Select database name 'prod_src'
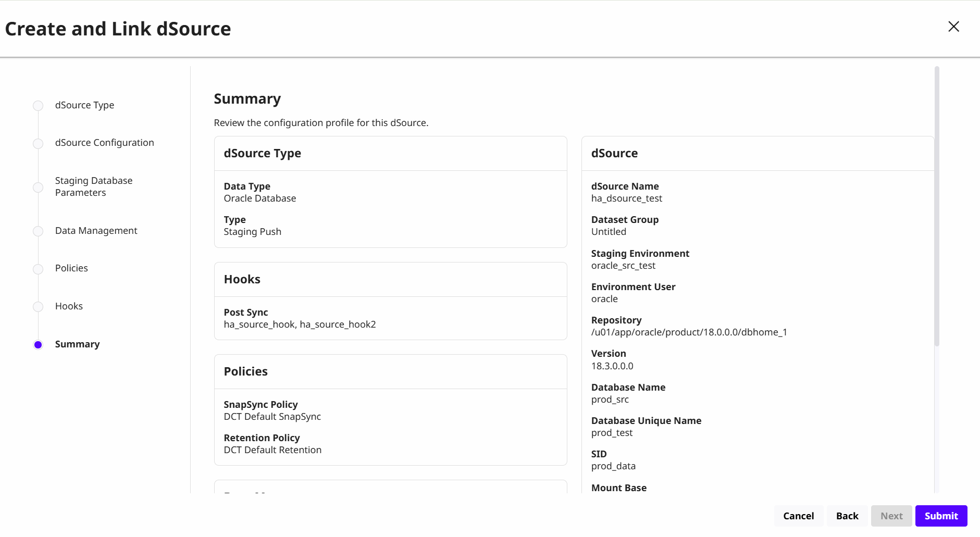980x537 pixels. pos(610,399)
